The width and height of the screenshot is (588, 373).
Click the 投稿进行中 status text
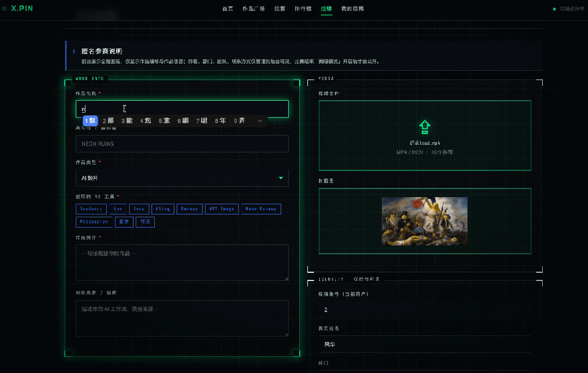click(x=572, y=9)
